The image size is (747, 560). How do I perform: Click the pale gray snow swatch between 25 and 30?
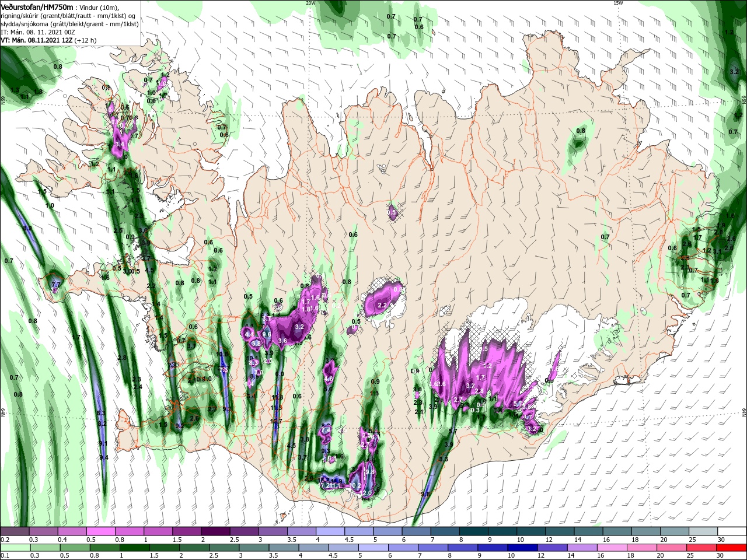tap(704, 531)
